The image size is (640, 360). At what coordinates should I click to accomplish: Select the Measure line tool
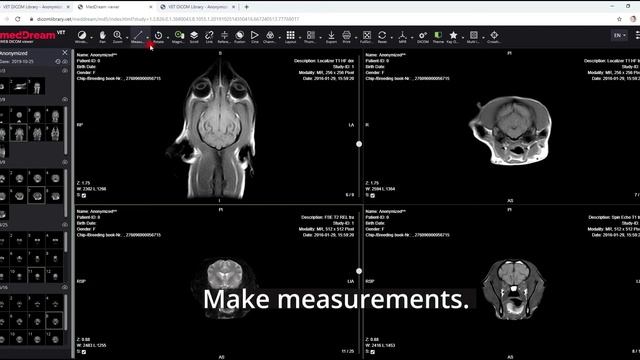138,36
